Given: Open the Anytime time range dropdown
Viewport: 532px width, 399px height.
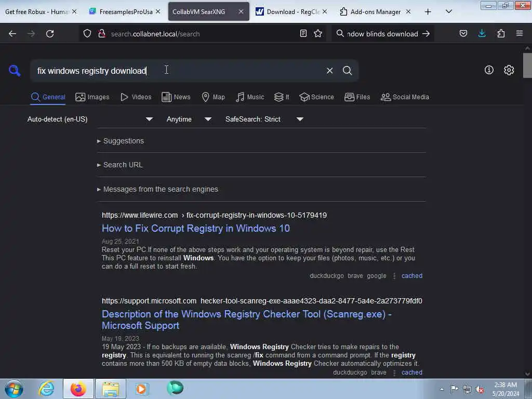Looking at the screenshot, I should [189, 119].
